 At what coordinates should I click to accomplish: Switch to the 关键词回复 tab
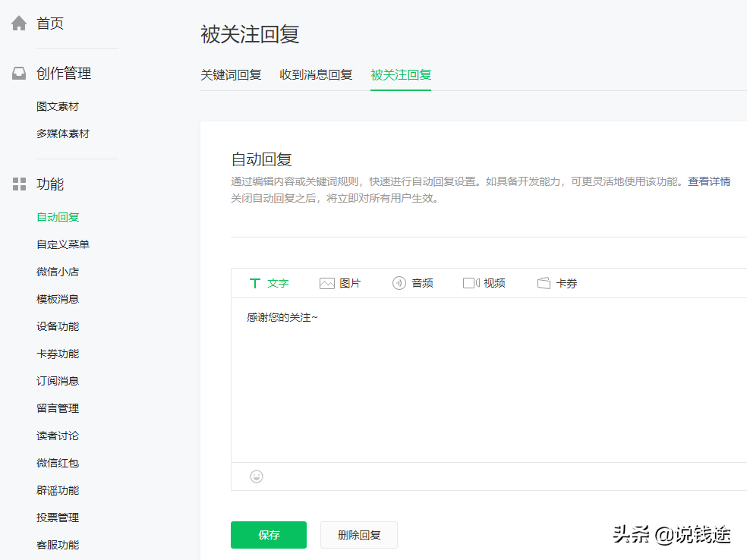point(231,74)
